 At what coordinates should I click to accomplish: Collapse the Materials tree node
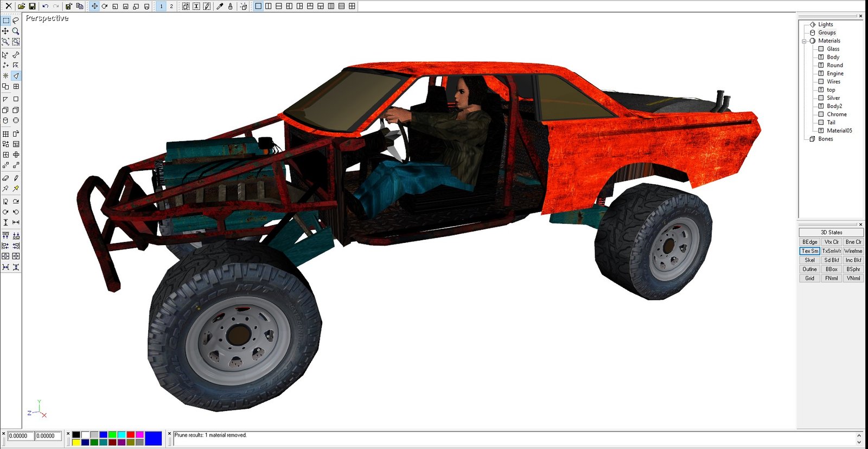[x=804, y=41]
